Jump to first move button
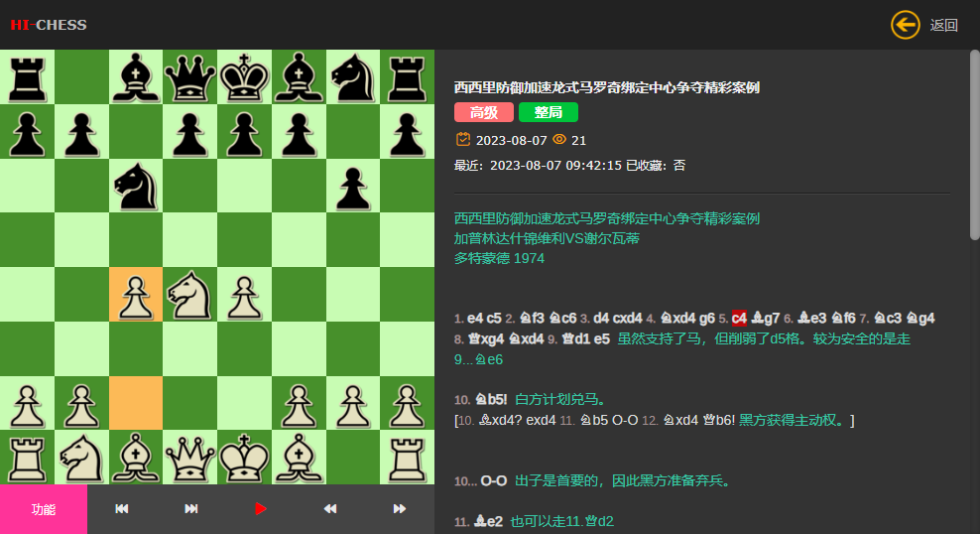 coord(122,509)
